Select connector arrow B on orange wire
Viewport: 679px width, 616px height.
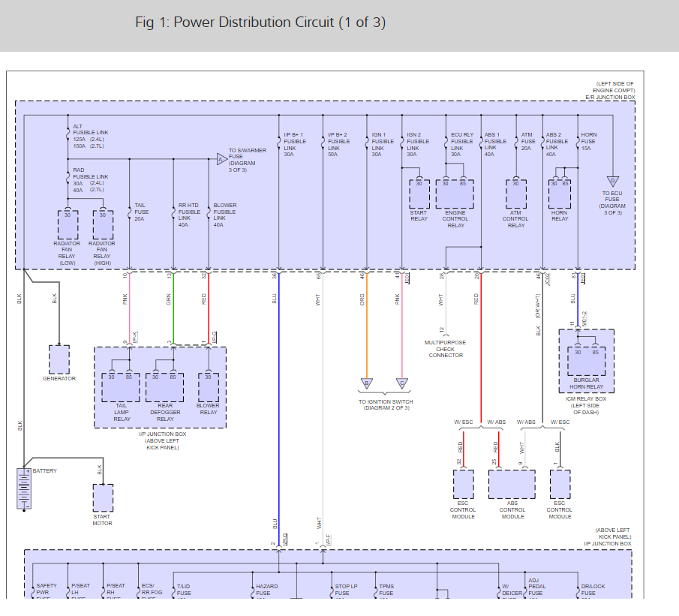point(367,383)
